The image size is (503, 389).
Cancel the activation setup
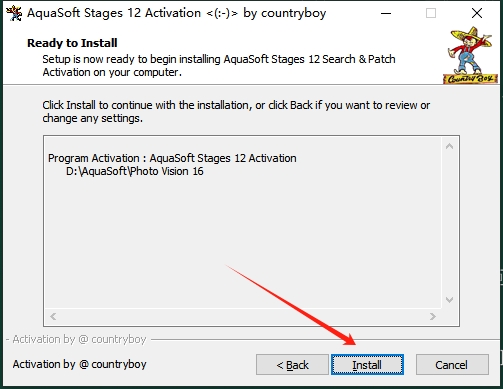[452, 365]
